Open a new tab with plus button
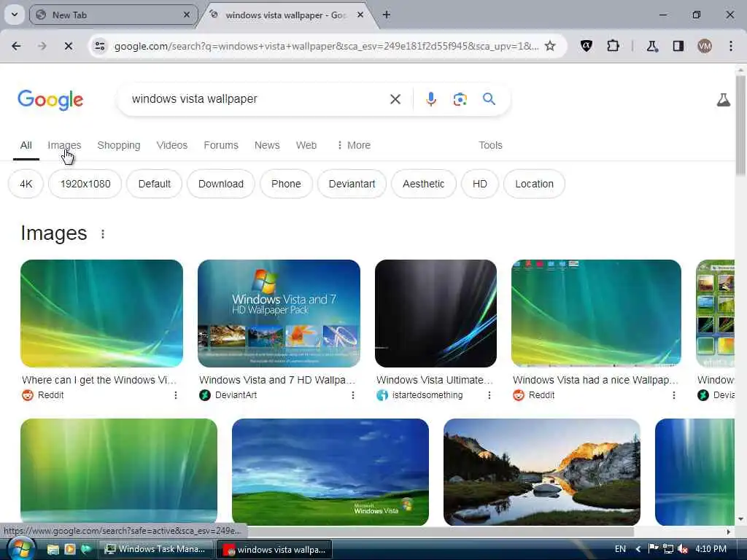The image size is (747, 560). click(387, 15)
